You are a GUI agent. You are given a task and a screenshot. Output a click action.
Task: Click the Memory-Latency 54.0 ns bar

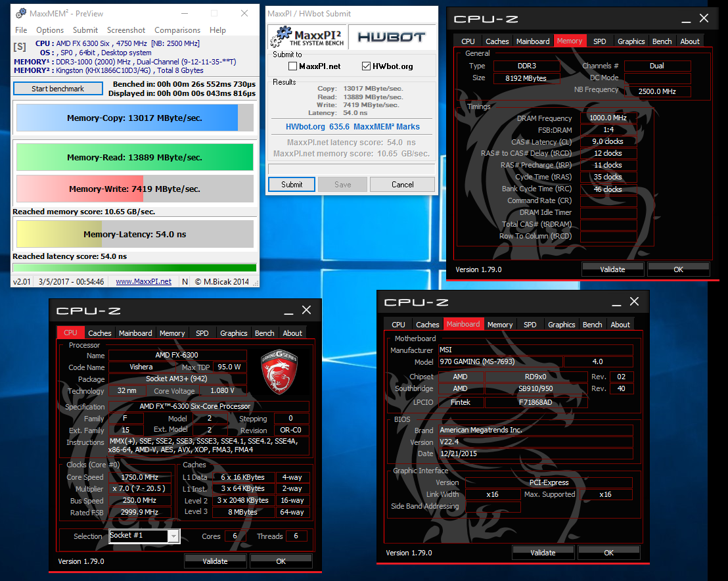(x=135, y=234)
